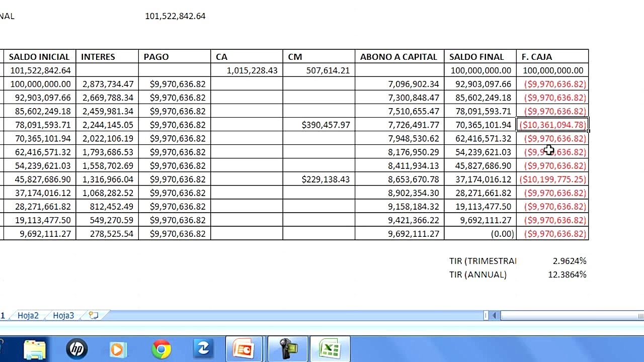Select the interest cell 2,669,788.34
Viewport: 644px width, 362px height.
[107, 98]
